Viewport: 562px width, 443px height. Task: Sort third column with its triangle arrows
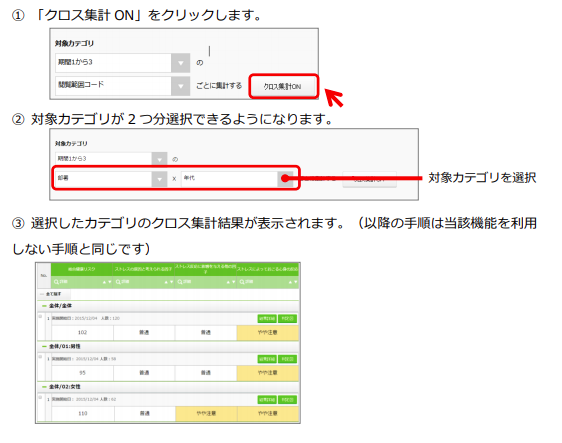coord(231,282)
